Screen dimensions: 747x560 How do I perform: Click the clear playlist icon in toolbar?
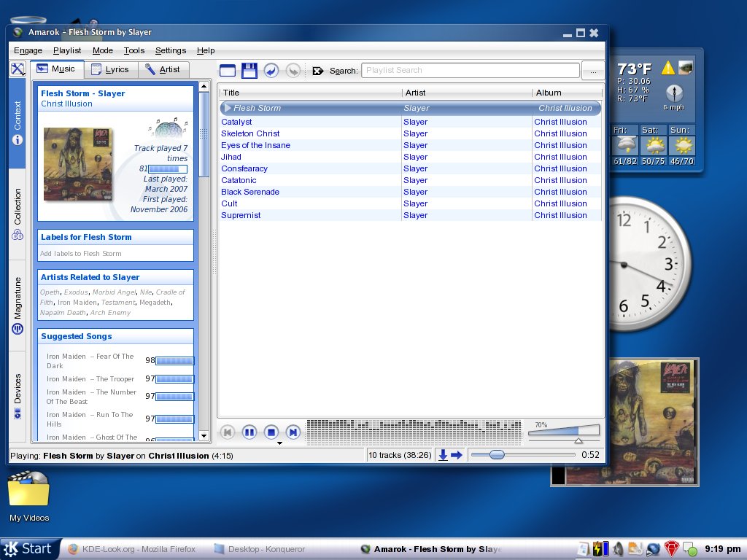(x=228, y=71)
